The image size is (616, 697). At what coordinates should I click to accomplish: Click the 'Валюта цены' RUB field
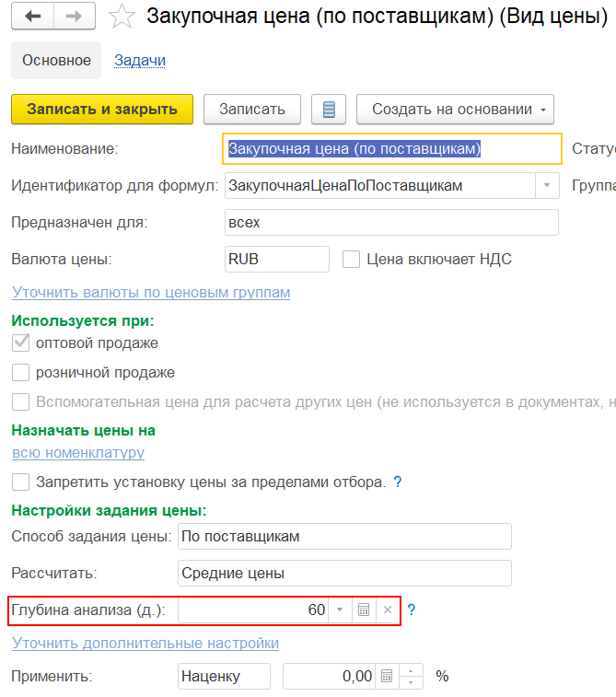tap(276, 260)
